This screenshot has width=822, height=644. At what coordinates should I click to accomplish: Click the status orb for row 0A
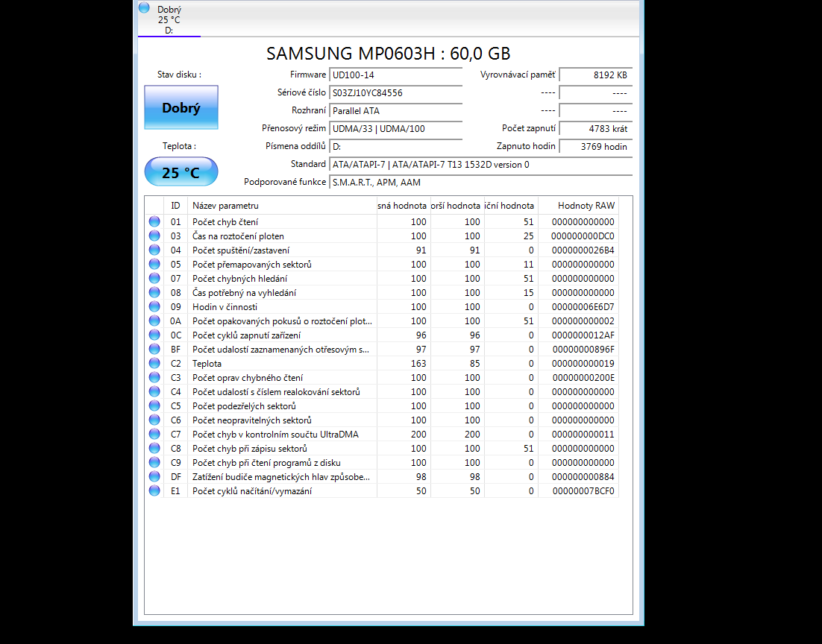[x=154, y=321]
